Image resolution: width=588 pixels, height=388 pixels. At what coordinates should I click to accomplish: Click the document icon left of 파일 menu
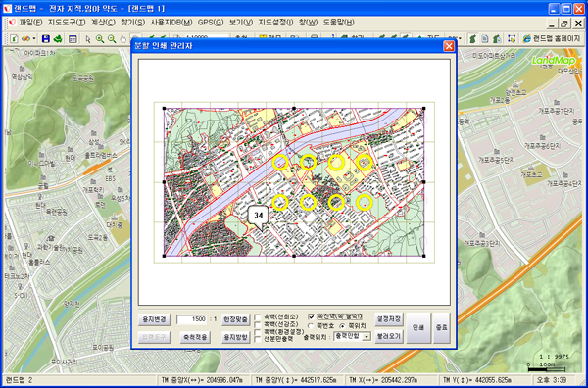tap(12, 23)
